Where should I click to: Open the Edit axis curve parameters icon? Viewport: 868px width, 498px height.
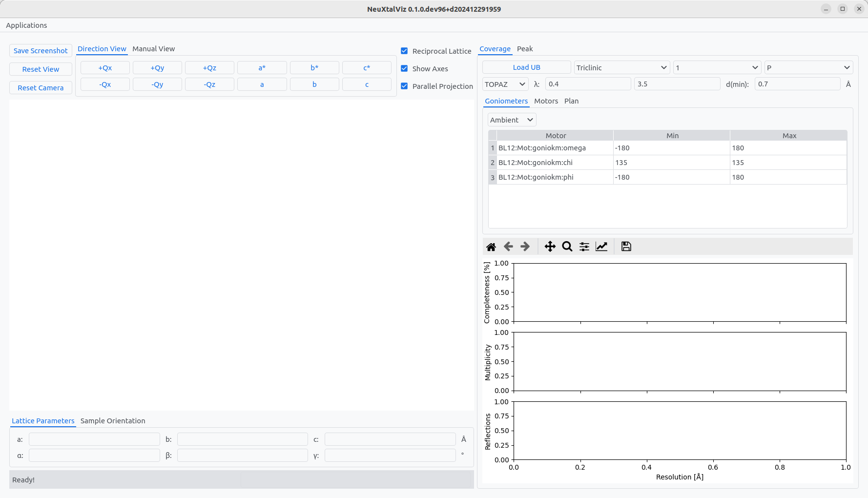click(601, 247)
